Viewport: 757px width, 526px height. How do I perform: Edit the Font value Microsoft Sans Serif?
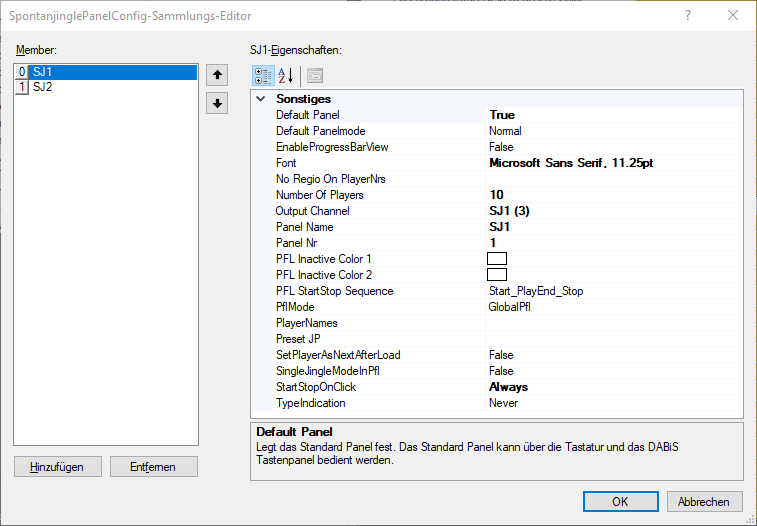(x=614, y=163)
